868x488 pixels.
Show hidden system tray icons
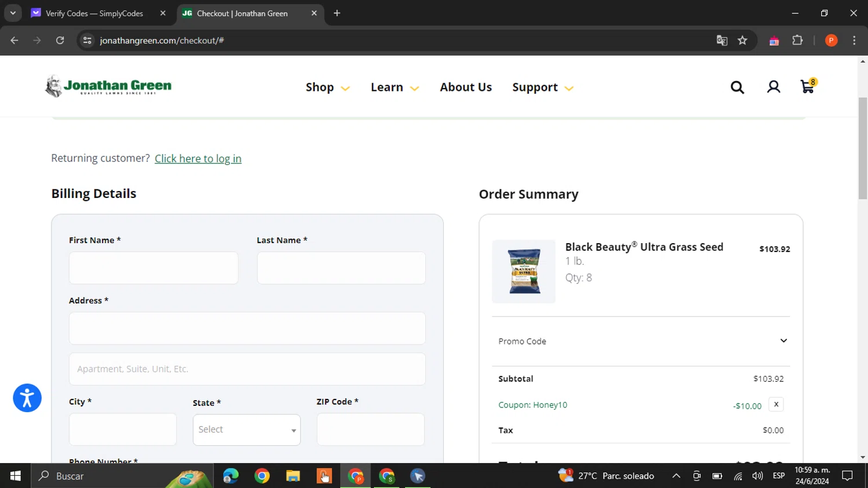(676, 476)
